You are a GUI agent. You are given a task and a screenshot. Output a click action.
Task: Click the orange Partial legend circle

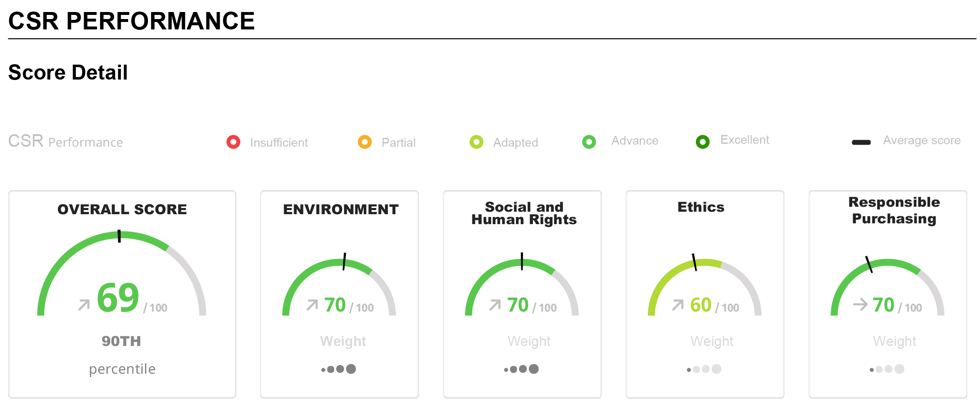(x=365, y=142)
